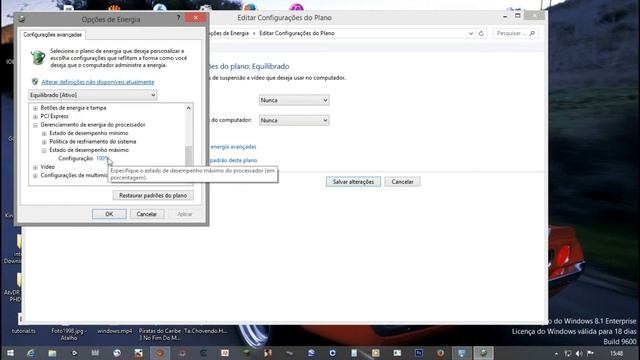Click Restaurar padrões do plano
Screen dimensions: 640x360
(x=153, y=196)
